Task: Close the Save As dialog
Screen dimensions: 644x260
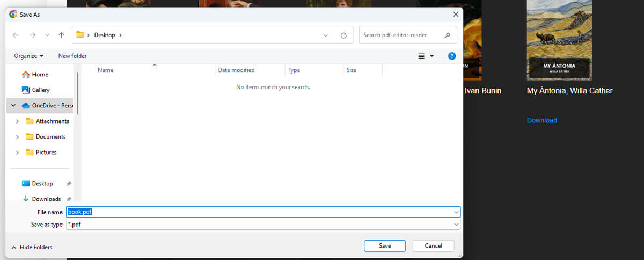Action: coord(456,15)
